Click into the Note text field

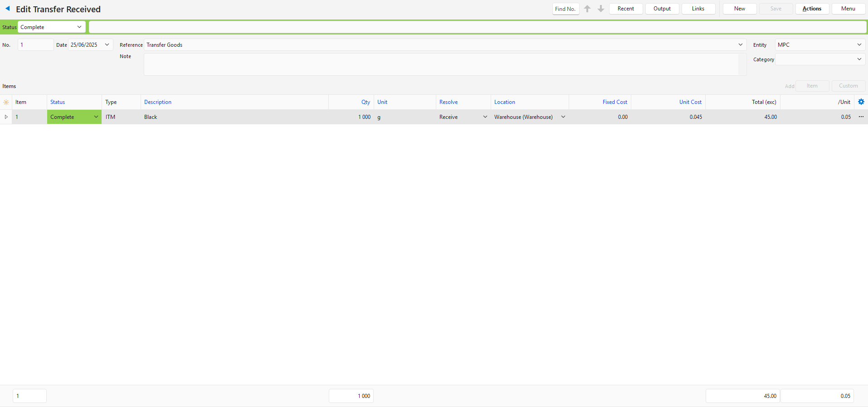point(441,64)
